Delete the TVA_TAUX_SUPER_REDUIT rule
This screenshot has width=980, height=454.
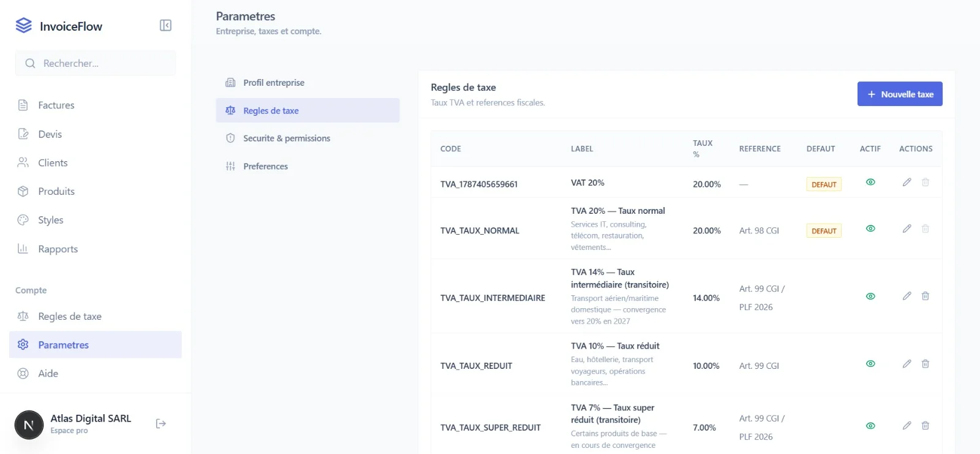pyautogui.click(x=925, y=426)
